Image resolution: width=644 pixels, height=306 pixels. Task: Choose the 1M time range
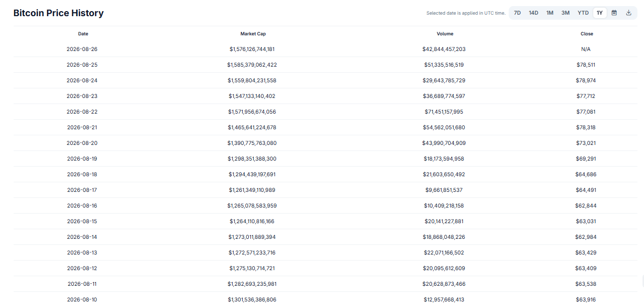[550, 13]
